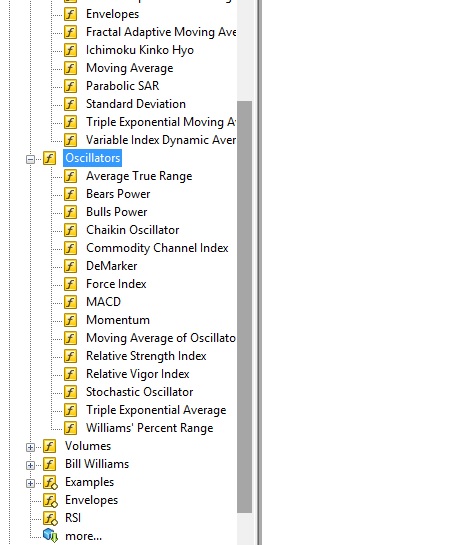Click the RSI custom indicator icon

(x=50, y=518)
